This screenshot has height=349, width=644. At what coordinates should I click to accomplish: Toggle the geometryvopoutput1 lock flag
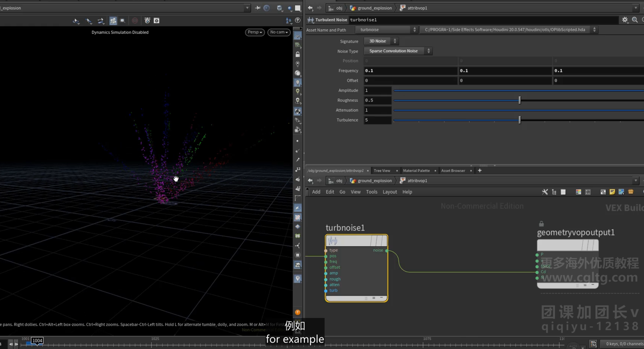[x=541, y=224]
